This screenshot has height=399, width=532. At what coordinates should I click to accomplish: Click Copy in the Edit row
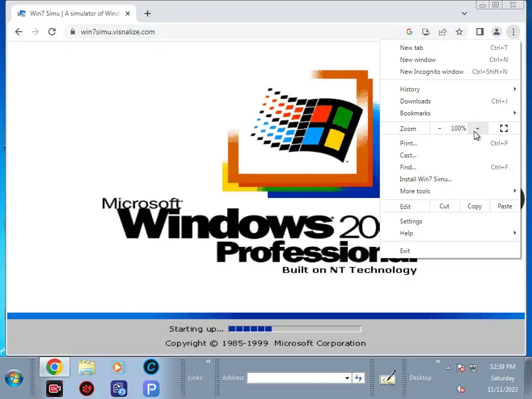(475, 206)
